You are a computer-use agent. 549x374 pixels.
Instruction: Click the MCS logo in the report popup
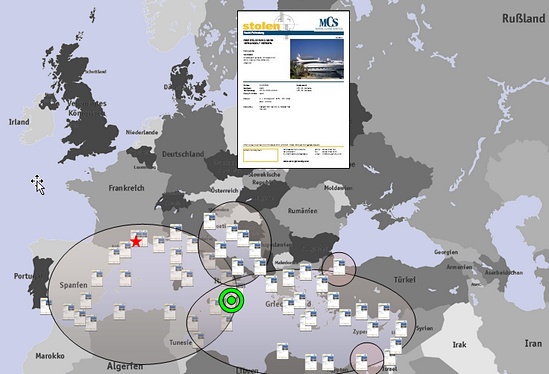[x=329, y=23]
